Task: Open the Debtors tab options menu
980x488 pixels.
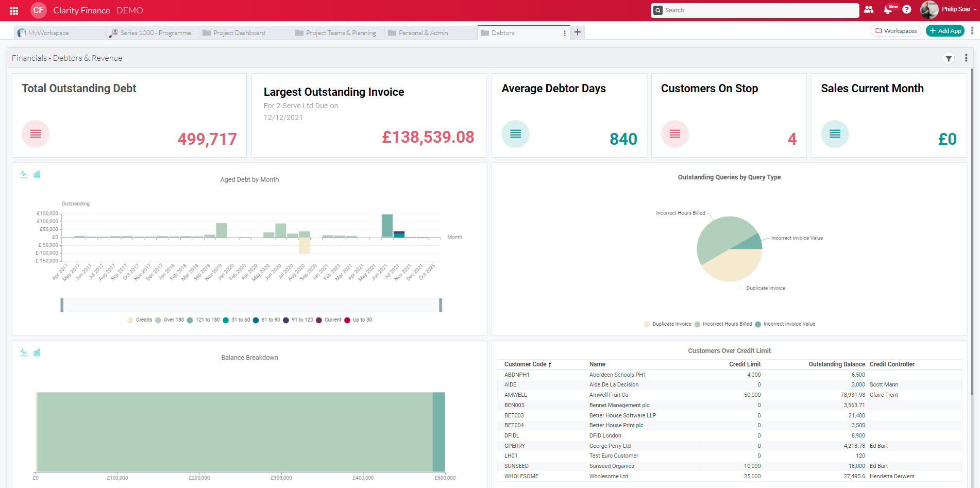Action: [x=564, y=32]
